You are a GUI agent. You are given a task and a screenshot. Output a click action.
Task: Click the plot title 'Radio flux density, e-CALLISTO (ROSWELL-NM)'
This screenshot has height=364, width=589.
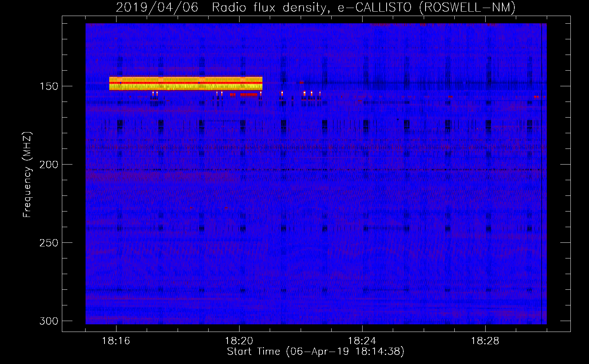[x=364, y=7]
